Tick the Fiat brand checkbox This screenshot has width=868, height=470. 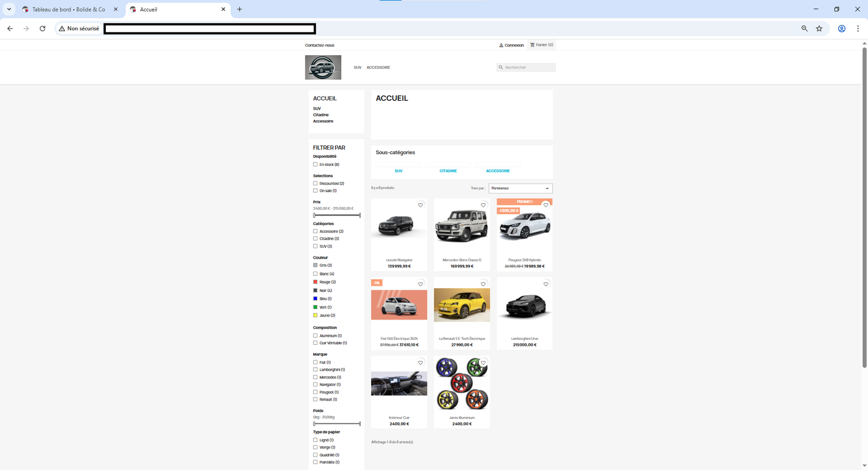(x=315, y=362)
